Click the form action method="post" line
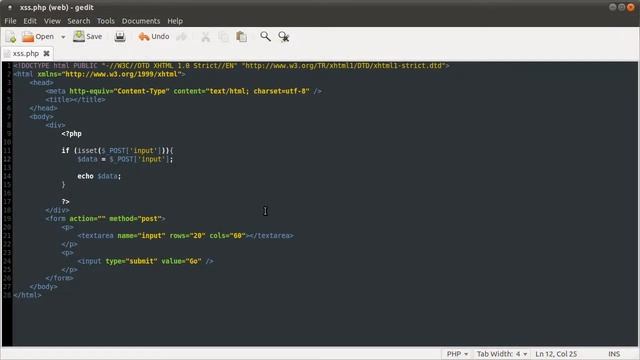Screen dimensions: 640x360 point(105,218)
